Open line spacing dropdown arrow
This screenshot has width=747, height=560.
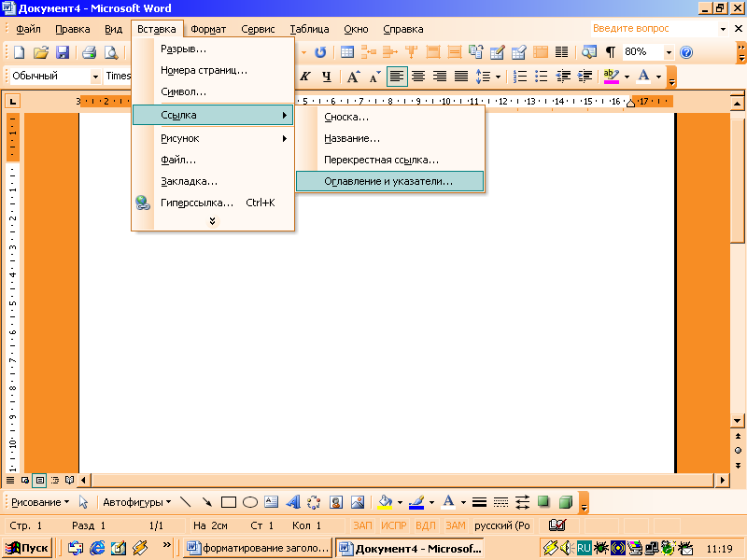498,77
